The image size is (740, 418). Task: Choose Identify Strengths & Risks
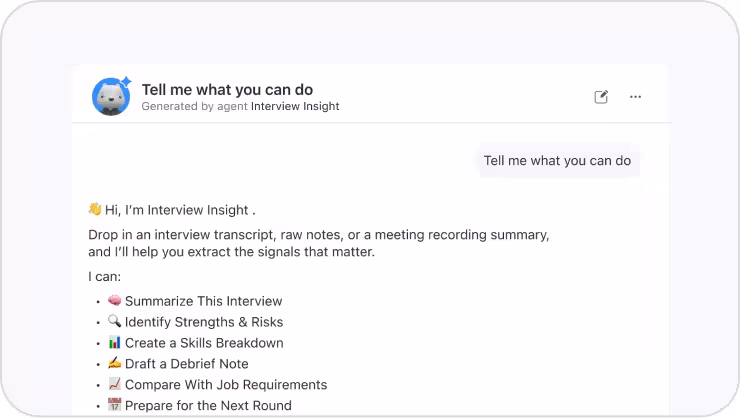pyautogui.click(x=204, y=322)
